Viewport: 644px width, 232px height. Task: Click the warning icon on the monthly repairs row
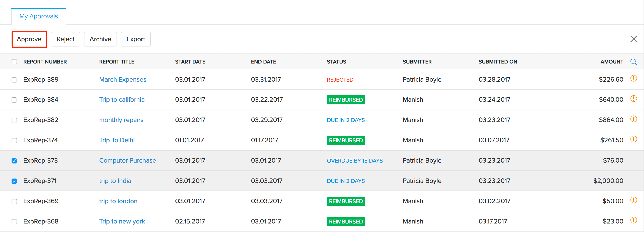pyautogui.click(x=634, y=119)
